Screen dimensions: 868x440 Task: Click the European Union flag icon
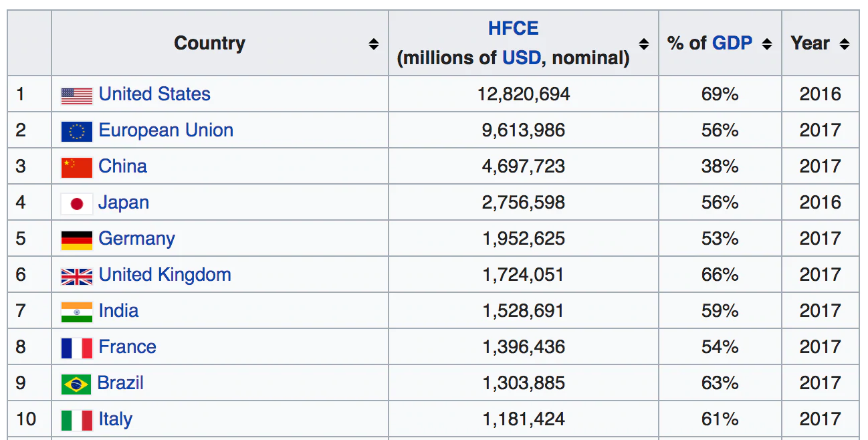[x=77, y=131]
